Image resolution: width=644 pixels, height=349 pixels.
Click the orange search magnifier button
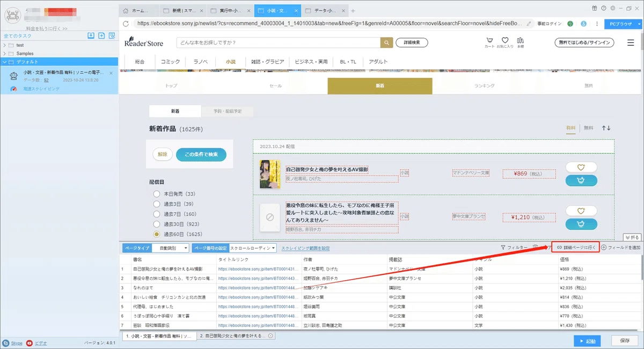[386, 42]
